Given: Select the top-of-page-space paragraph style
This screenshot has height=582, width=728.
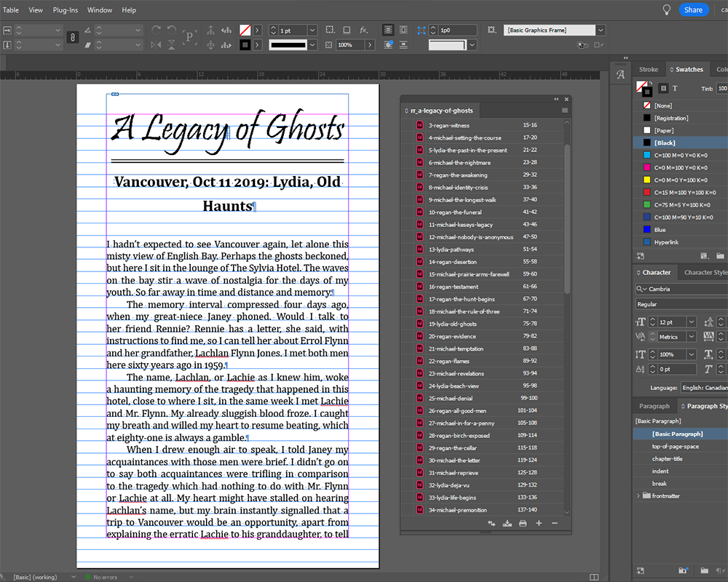Looking at the screenshot, I should 681,447.
